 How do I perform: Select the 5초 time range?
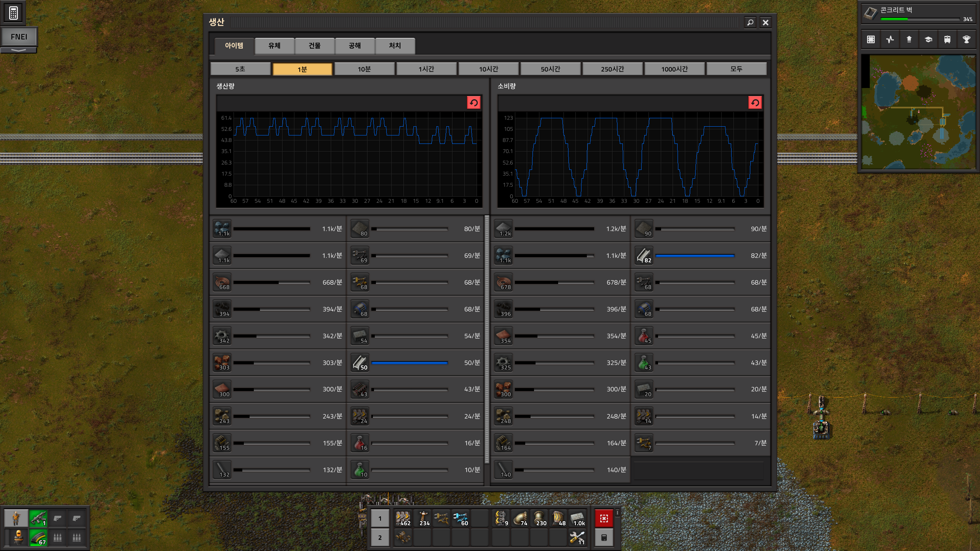click(240, 69)
